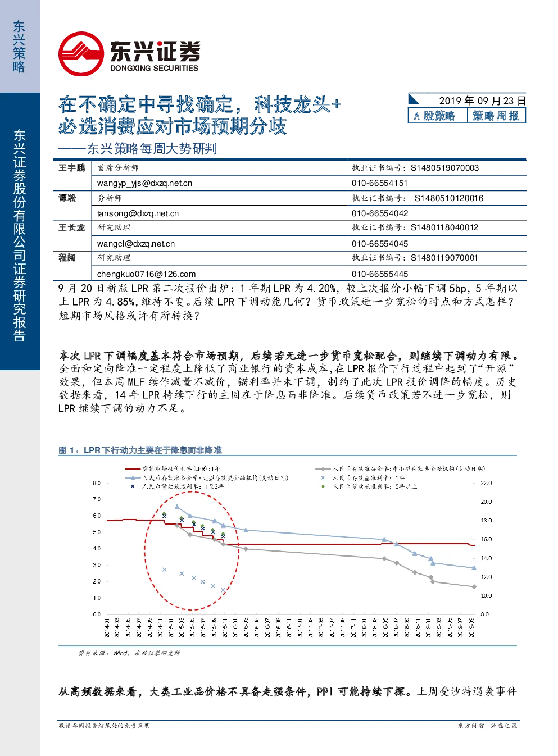This screenshot has width=558, height=756.
Task: Click the red Dongxing Securities logo emblem
Action: click(81, 54)
